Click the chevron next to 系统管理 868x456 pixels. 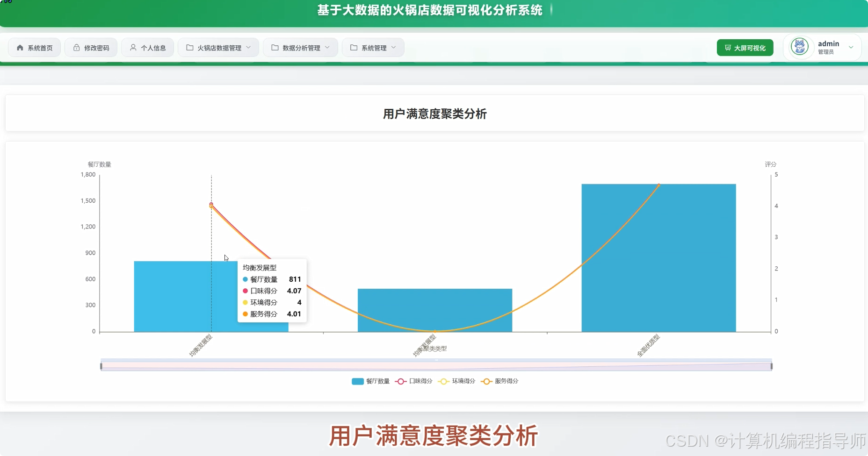(394, 48)
